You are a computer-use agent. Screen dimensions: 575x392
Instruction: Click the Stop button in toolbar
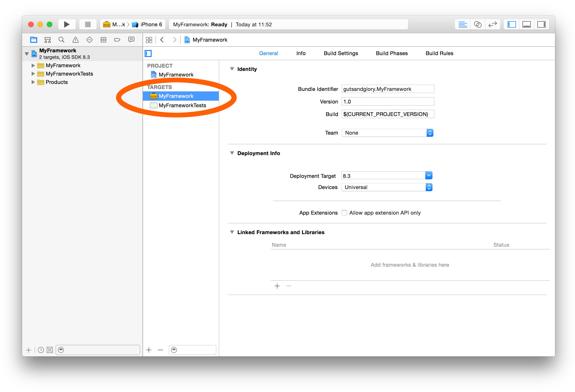[x=88, y=24]
